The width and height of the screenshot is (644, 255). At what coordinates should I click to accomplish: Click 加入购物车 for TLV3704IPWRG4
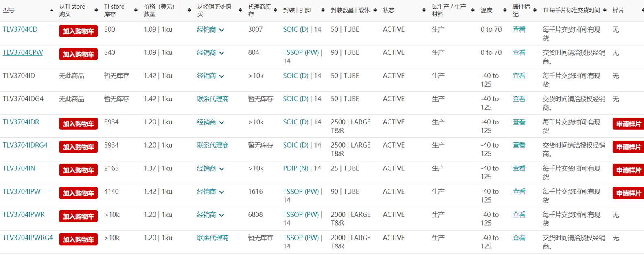point(78,240)
